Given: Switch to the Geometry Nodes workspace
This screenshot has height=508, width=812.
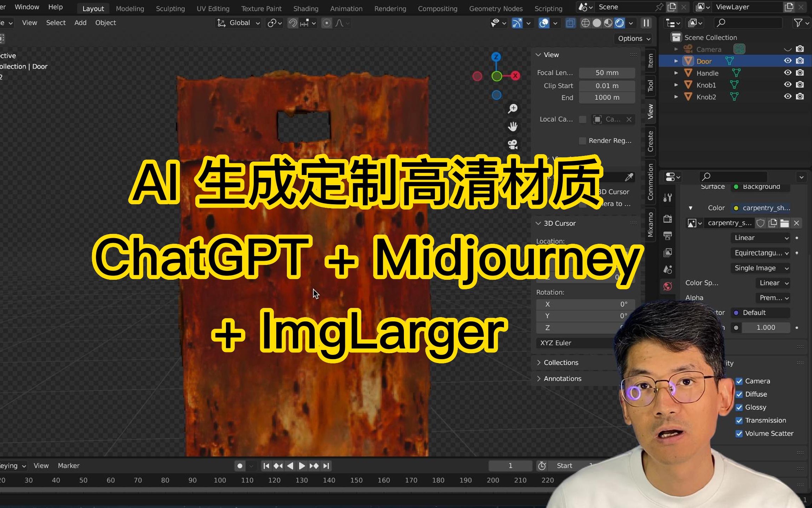Looking at the screenshot, I should point(496,8).
